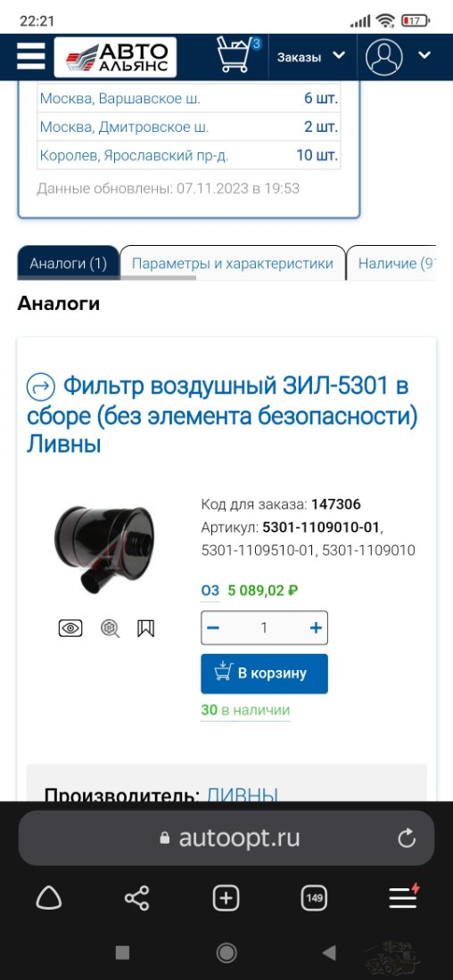Open a new browser tab with plus icon
The height and width of the screenshot is (980, 453).
tap(226, 899)
